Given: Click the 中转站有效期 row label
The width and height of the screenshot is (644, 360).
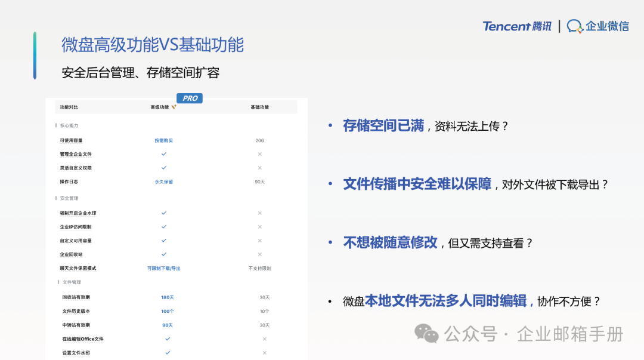Looking at the screenshot, I should (x=76, y=325).
